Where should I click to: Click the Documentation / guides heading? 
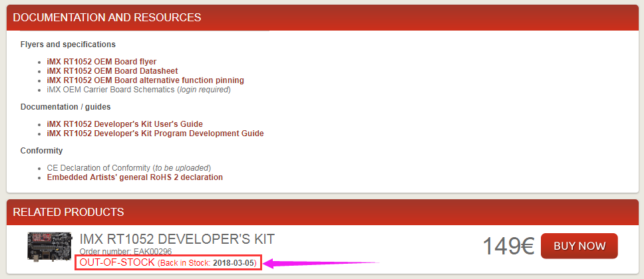pyautogui.click(x=65, y=107)
